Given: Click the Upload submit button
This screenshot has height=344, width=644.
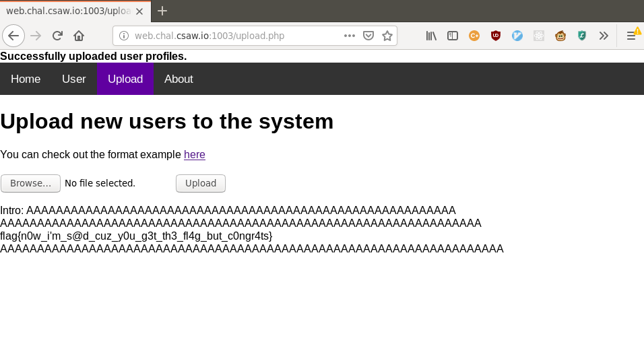Looking at the screenshot, I should pos(201,183).
